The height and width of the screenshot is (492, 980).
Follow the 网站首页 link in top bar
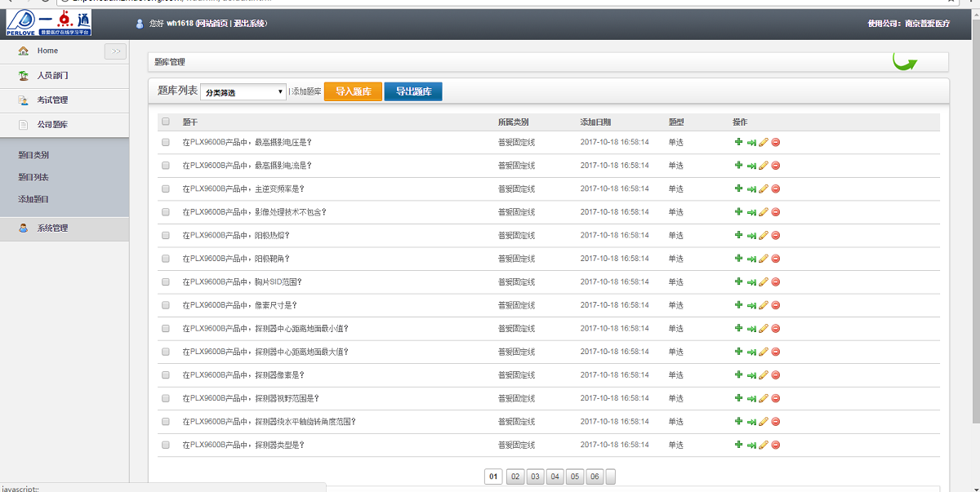point(213,24)
